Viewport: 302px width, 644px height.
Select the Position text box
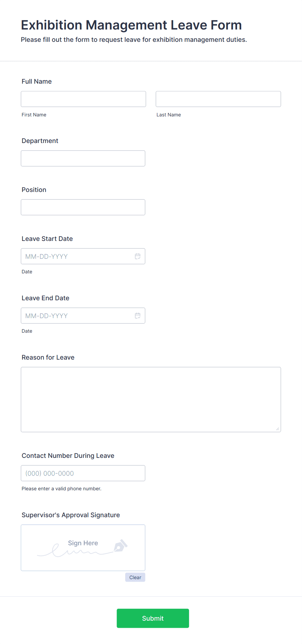pyautogui.click(x=83, y=207)
